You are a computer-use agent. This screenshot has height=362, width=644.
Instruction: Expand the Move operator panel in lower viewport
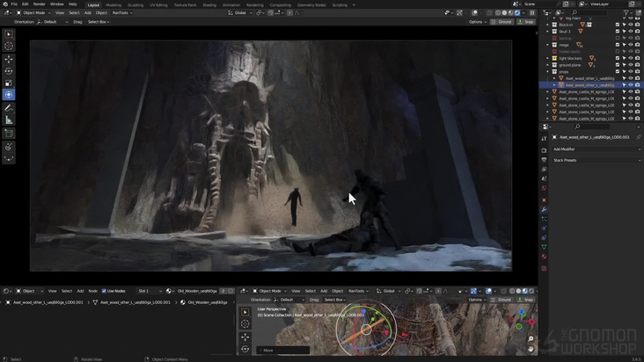283,350
